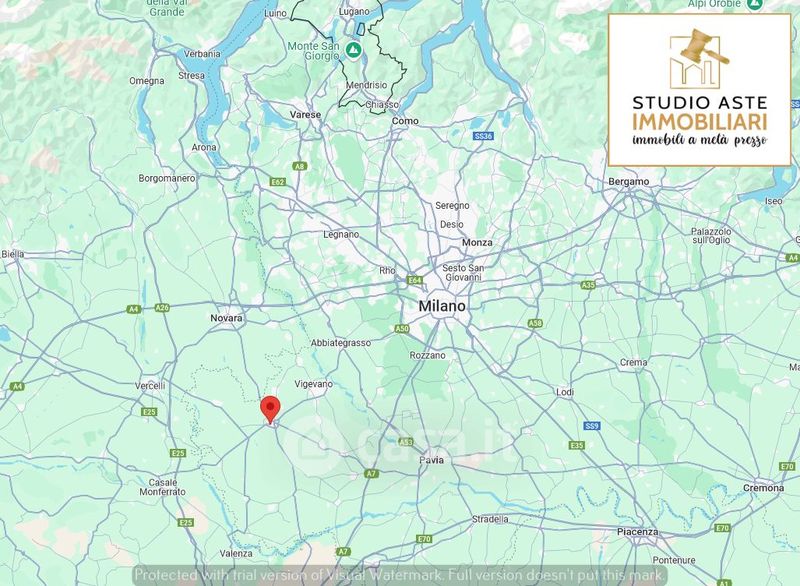Viewport: 800px width, 586px height.
Task: Open the Studio Aste Immobiliari logo
Action: coord(699,90)
